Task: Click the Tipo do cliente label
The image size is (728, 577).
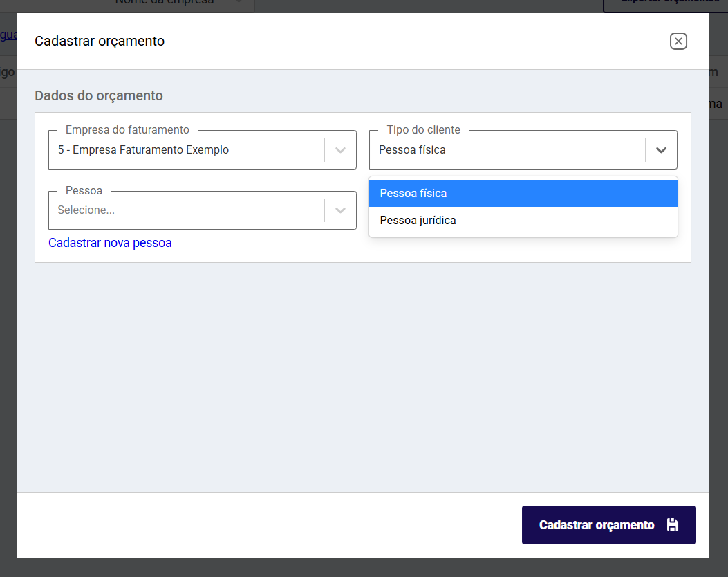Action: (423, 129)
